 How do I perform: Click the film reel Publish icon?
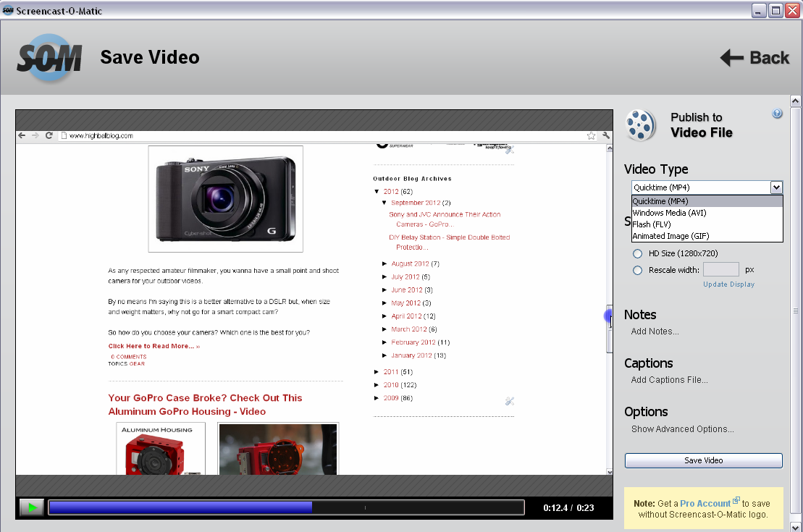coord(641,125)
